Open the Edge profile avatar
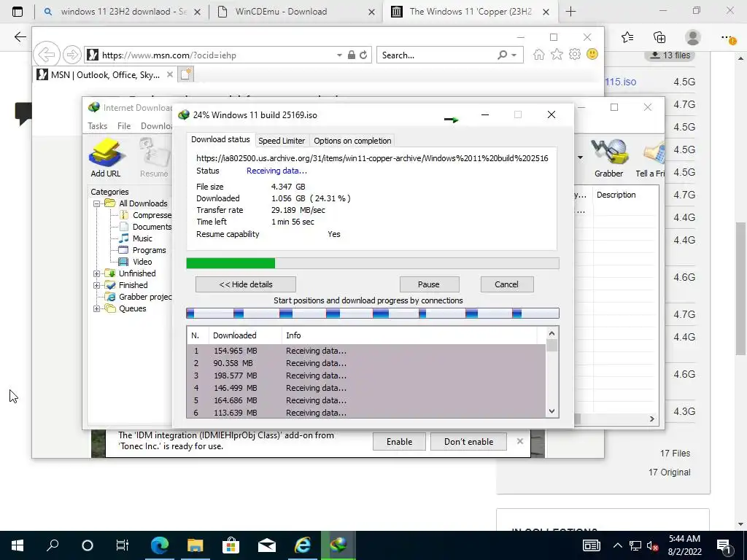The image size is (747, 560). tap(692, 37)
